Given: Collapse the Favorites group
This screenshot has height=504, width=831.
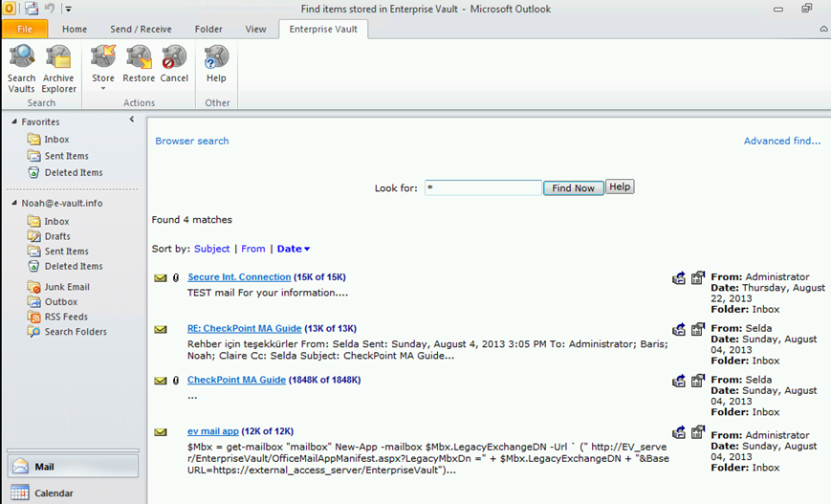Looking at the screenshot, I should [14, 121].
